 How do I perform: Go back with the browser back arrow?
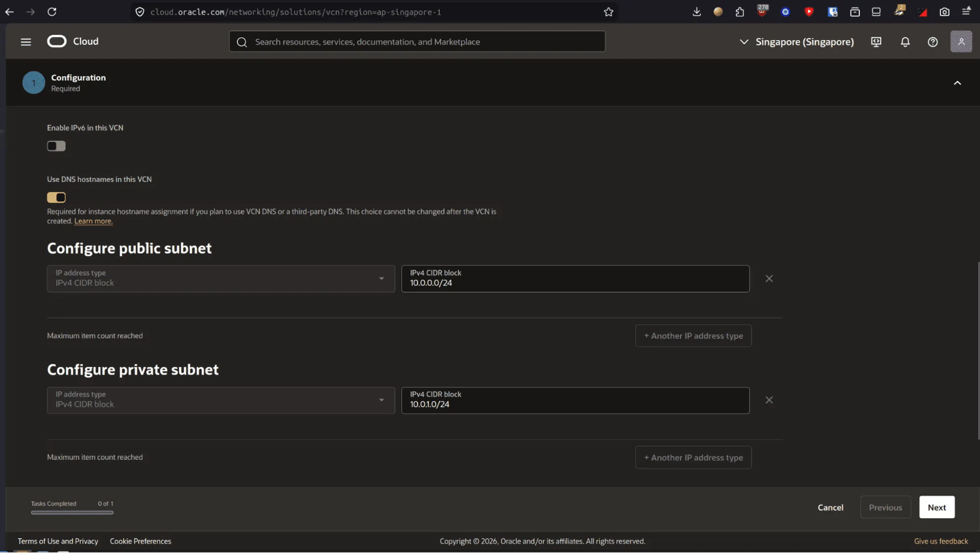[x=9, y=12]
